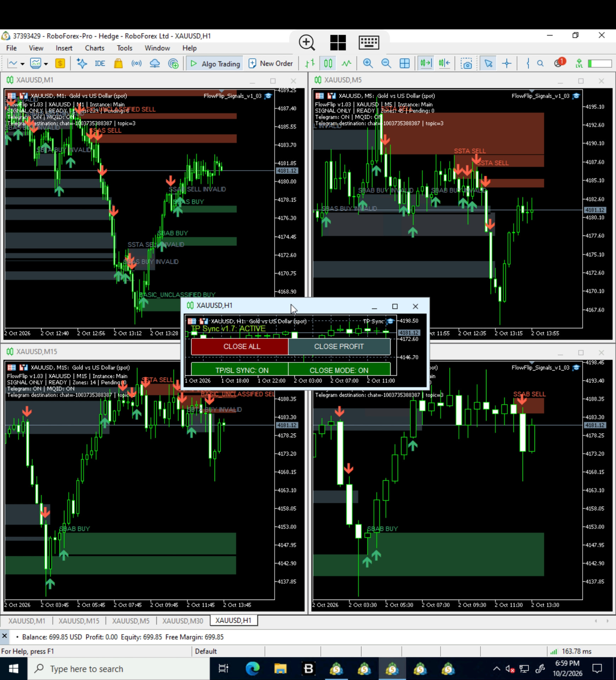Draw a vertical line tool
This screenshot has width=616, height=680.
point(528,63)
